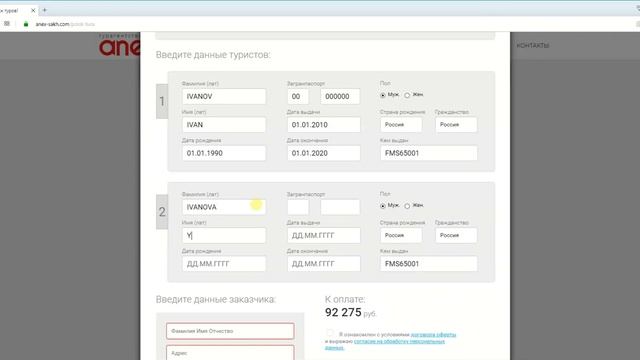This screenshot has height=360, width=640.
Task: Click the customer Адрес field
Action: [230, 353]
